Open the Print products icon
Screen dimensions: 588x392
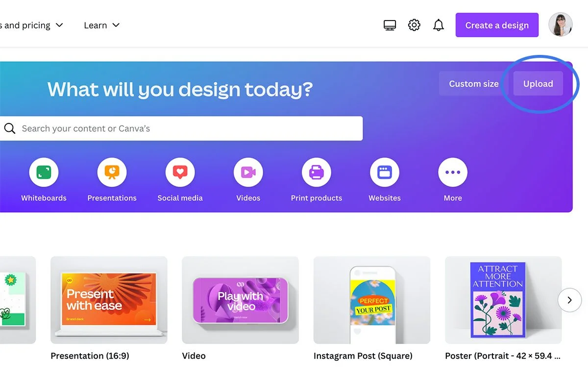pyautogui.click(x=317, y=172)
